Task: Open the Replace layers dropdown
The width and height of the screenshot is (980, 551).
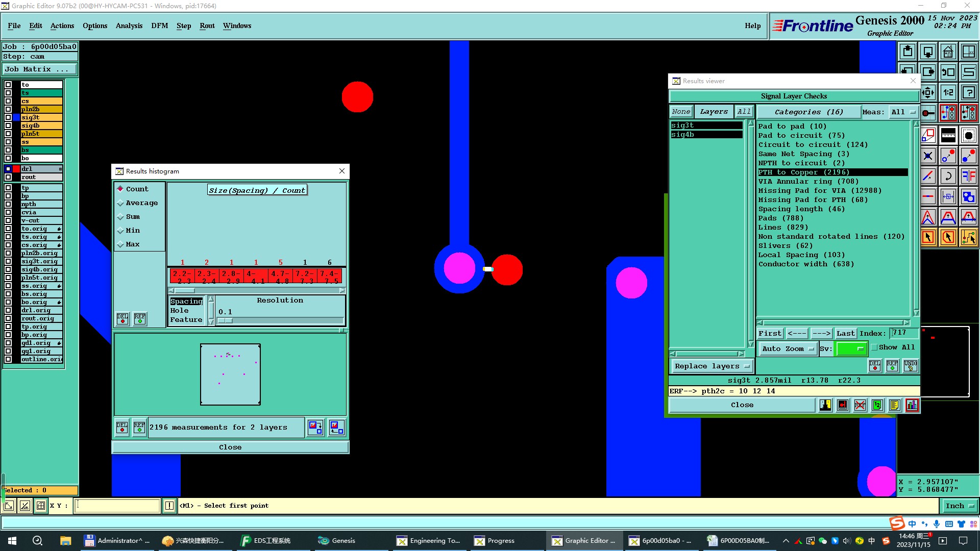Action: tap(712, 366)
